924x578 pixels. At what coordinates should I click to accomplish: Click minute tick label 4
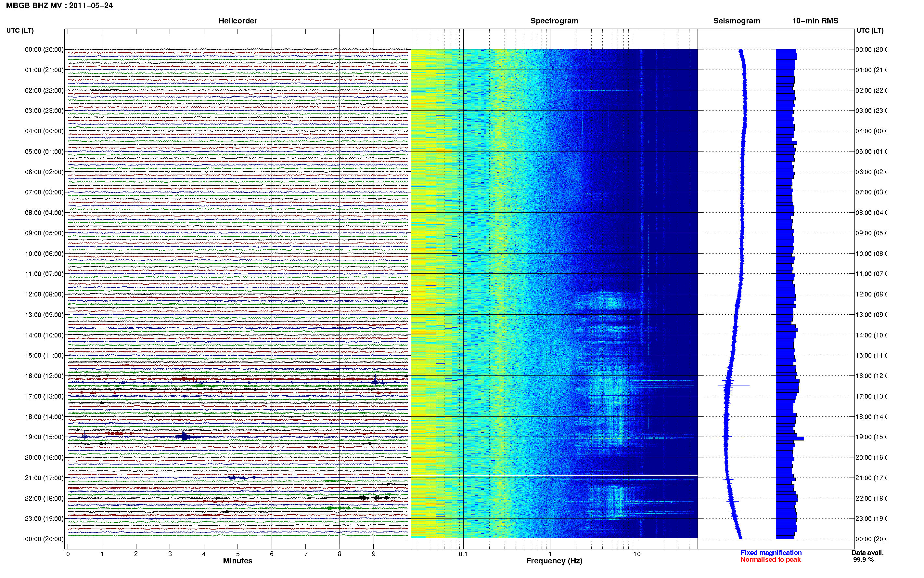coord(204,554)
